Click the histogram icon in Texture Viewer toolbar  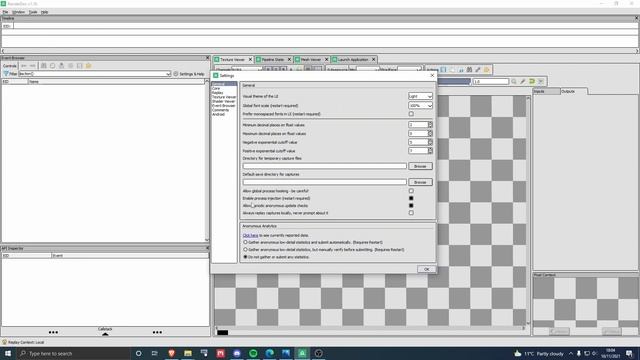tap(461, 70)
